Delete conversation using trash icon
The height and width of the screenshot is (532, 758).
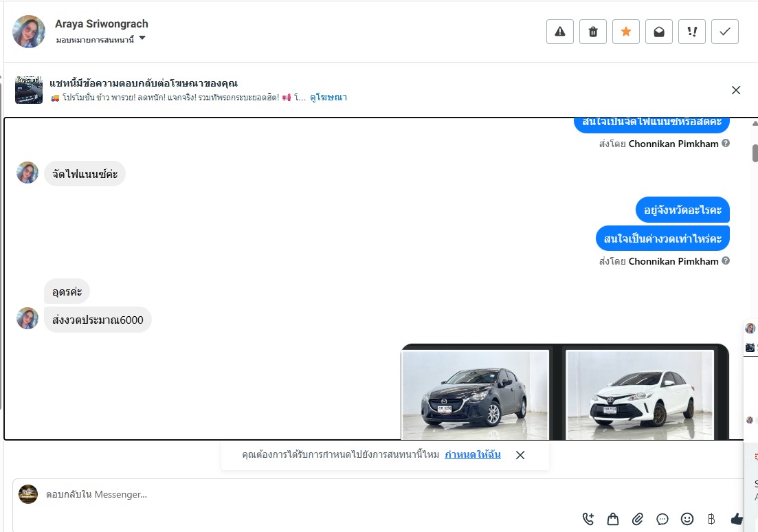(592, 32)
